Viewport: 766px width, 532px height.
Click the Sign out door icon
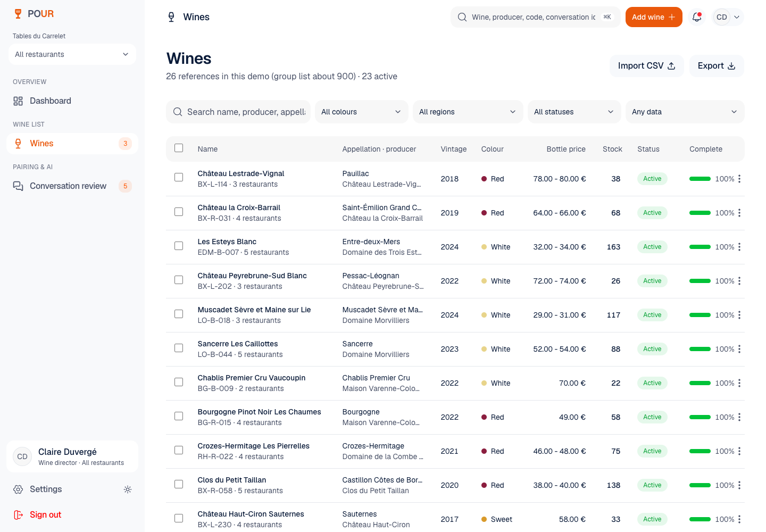[x=18, y=515]
